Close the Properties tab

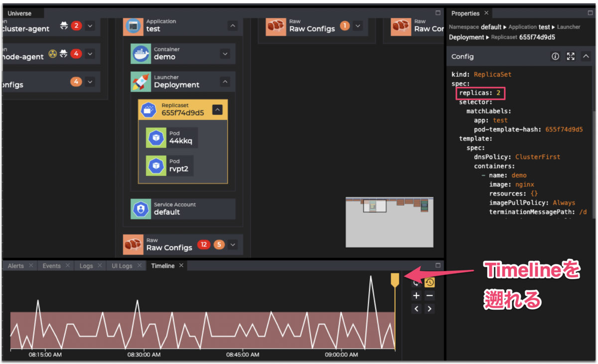pyautogui.click(x=486, y=13)
